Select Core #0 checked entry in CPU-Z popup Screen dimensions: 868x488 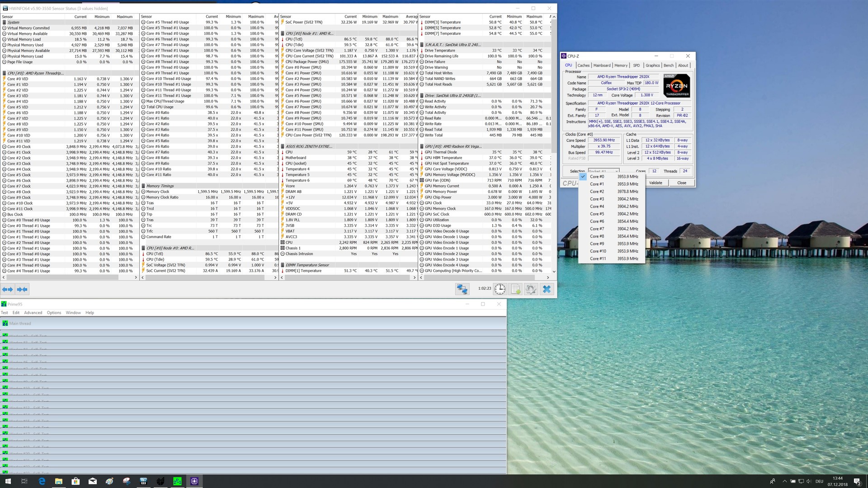click(612, 177)
